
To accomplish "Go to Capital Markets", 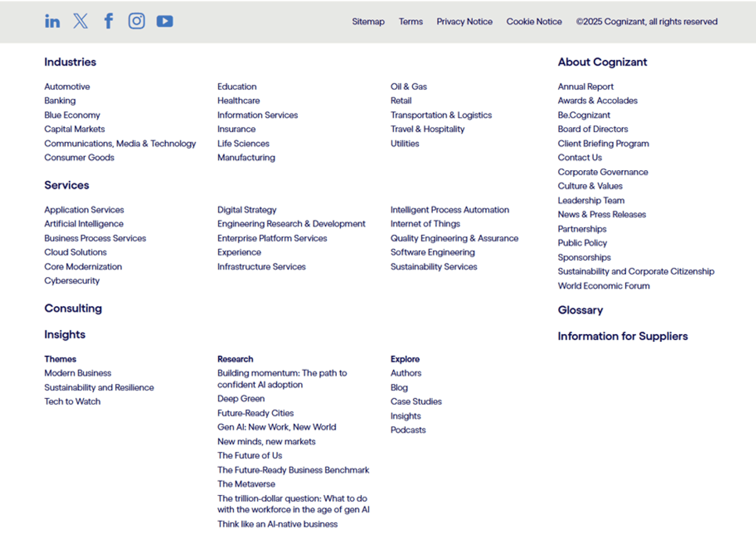I will [x=75, y=129].
